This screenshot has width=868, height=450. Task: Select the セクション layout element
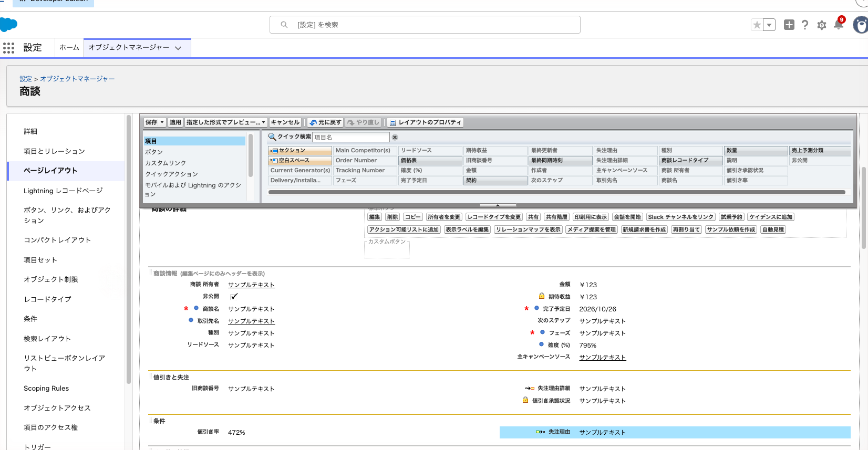299,151
